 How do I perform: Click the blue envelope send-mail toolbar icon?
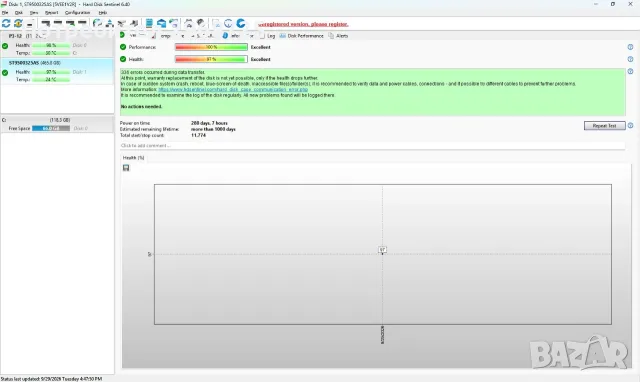coord(162,23)
